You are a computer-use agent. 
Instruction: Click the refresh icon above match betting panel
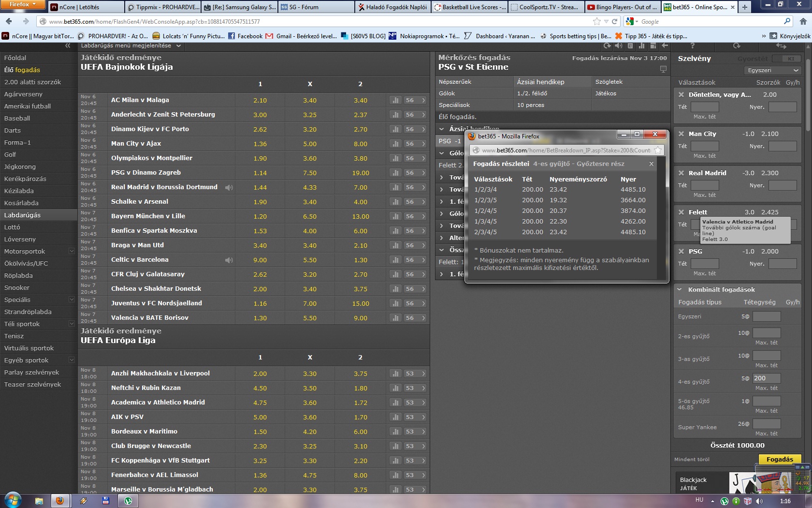[607, 45]
